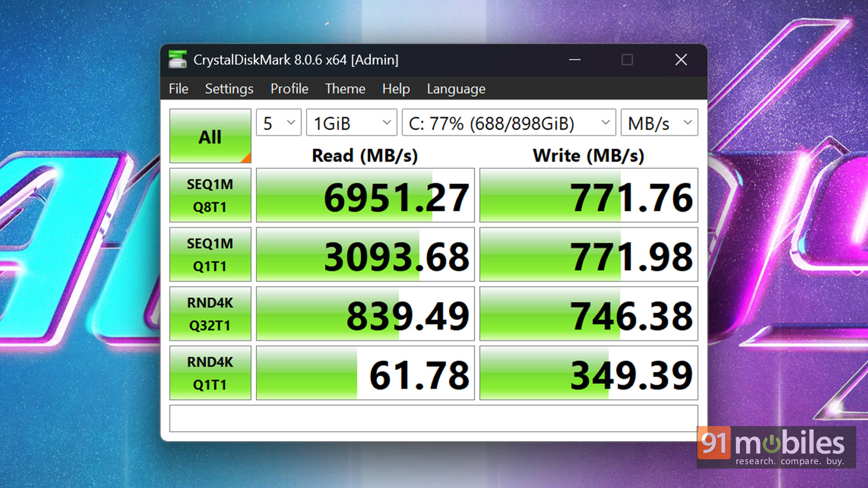Click the CrystalDiskMark app icon in title bar
This screenshot has height=488, width=868.
click(x=178, y=60)
